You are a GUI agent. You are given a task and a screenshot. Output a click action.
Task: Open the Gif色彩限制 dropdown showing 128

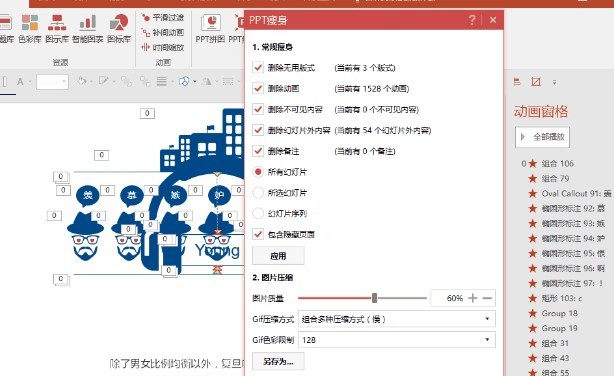point(397,340)
